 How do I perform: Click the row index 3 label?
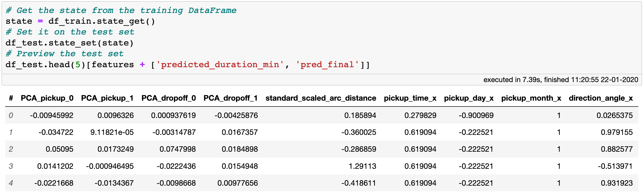(11, 166)
